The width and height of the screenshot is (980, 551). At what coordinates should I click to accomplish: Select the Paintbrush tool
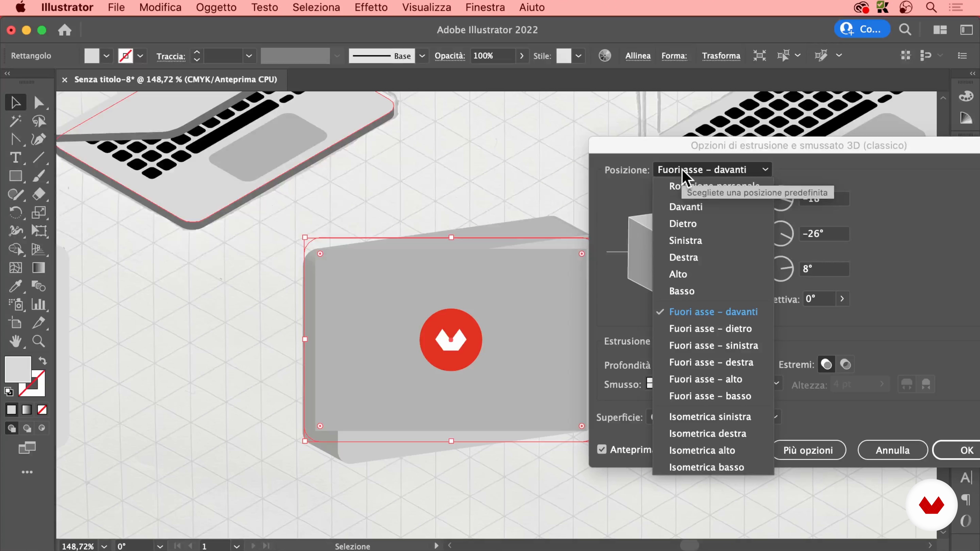point(39,176)
